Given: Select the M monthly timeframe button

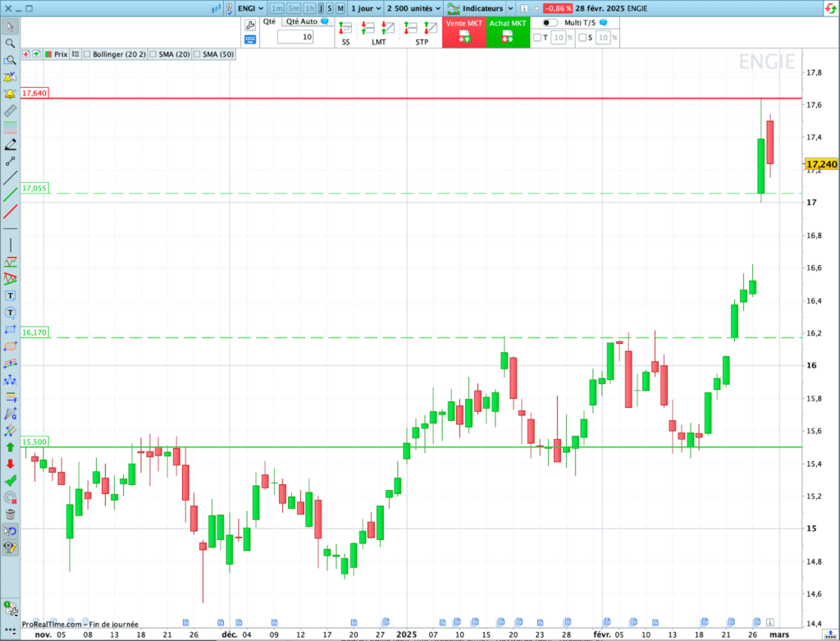Looking at the screenshot, I should coord(340,8).
